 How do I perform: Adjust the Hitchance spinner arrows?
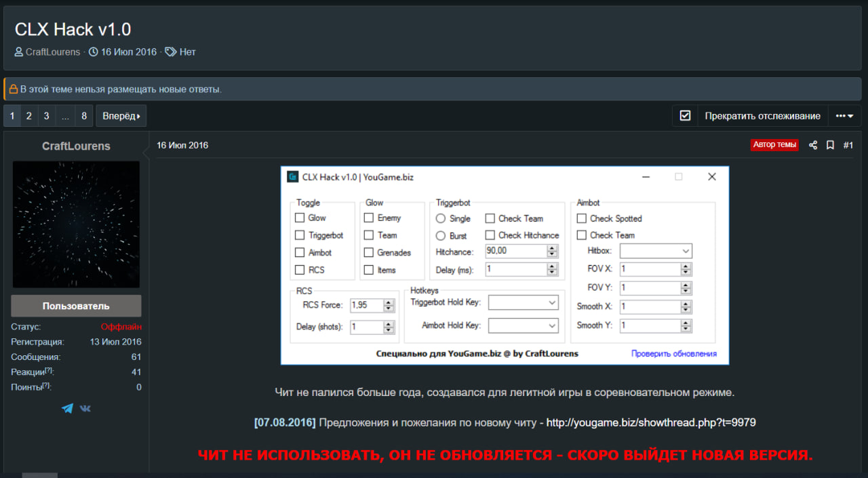552,251
